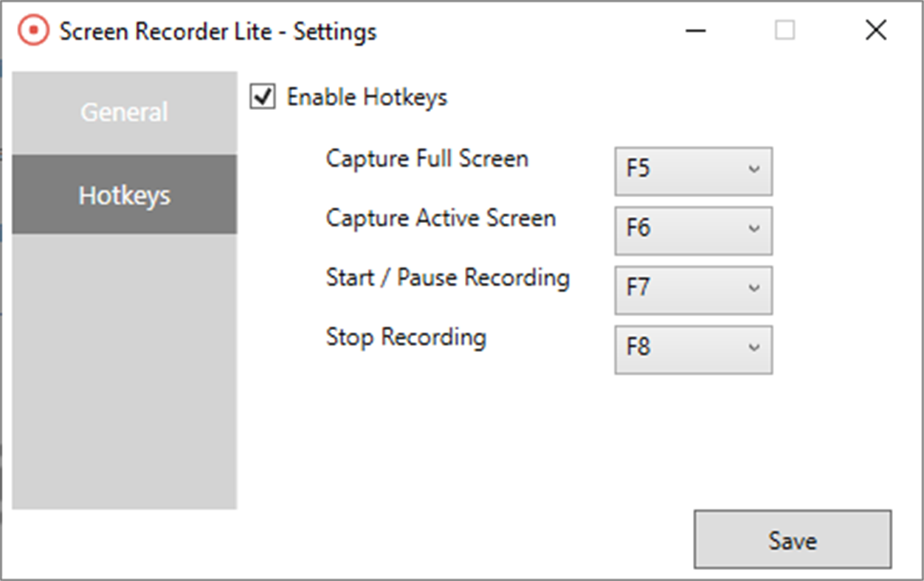Switch to the General tab
The width and height of the screenshot is (924, 581).
[124, 112]
